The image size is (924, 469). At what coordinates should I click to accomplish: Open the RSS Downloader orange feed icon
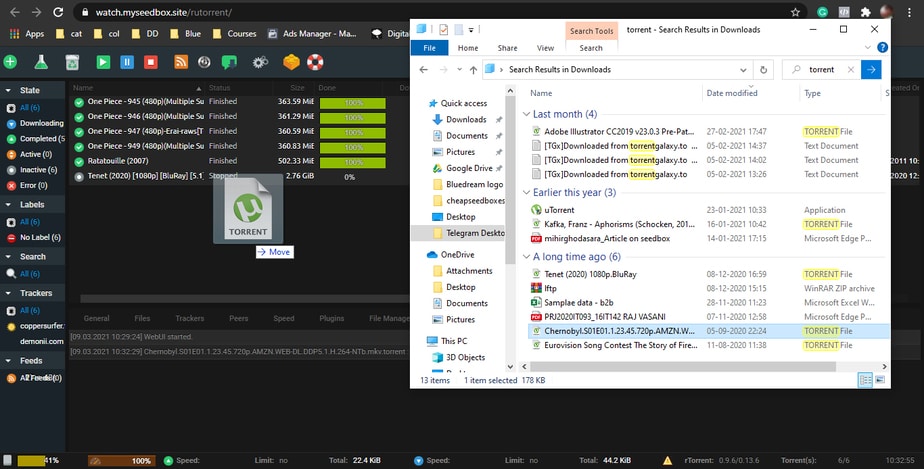[181, 62]
